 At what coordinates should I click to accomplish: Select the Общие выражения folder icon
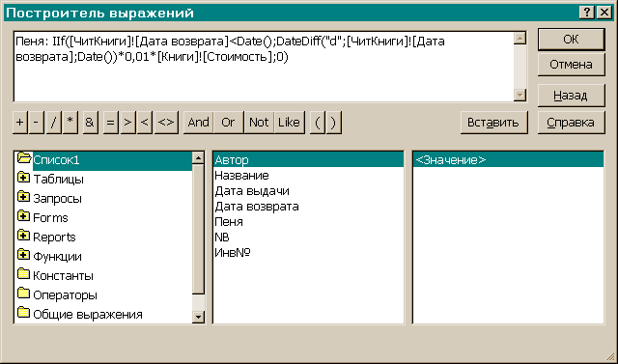point(23,313)
